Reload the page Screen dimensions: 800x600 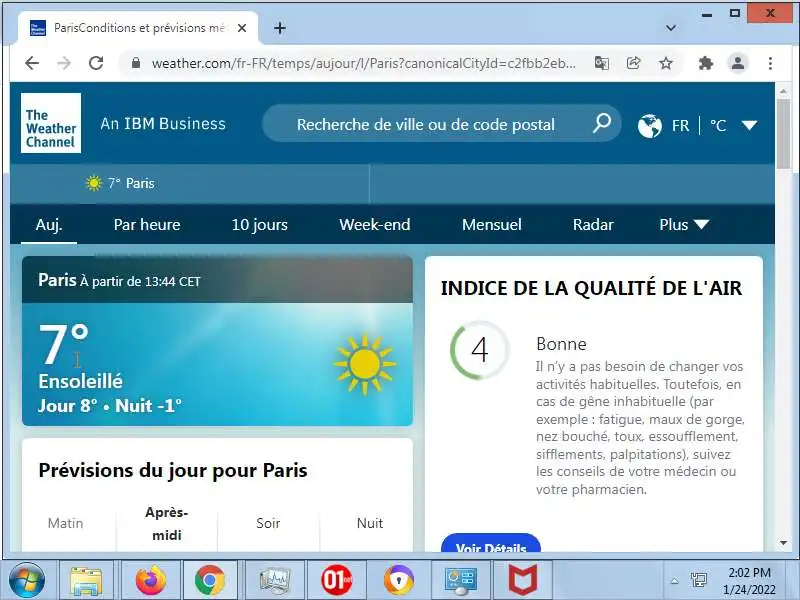click(x=96, y=63)
